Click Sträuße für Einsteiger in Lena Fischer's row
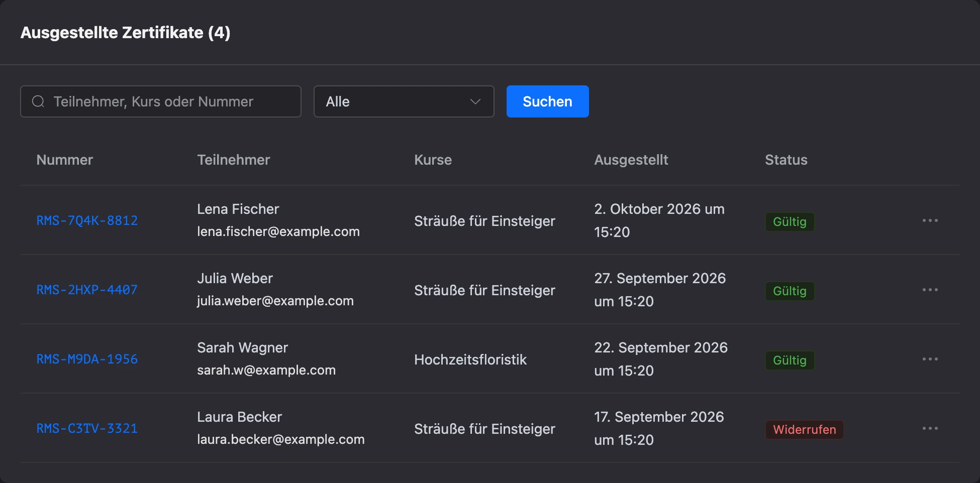The width and height of the screenshot is (980, 483). [x=484, y=221]
